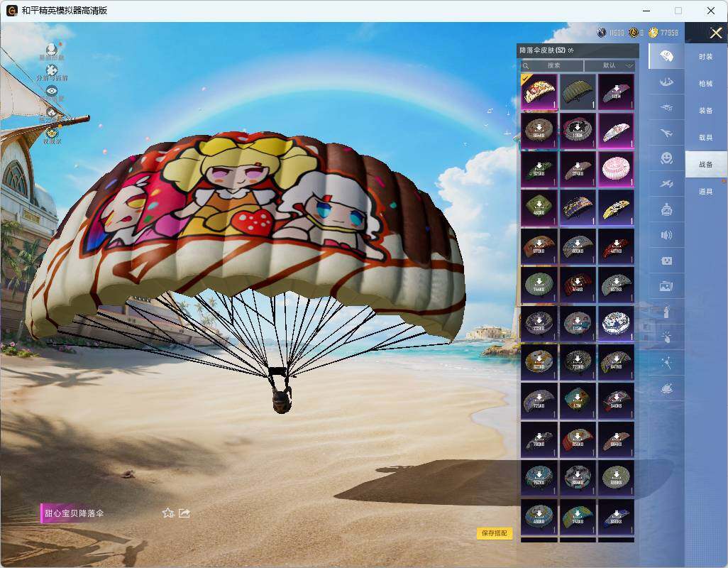Close the wardrobe with the X icon
This screenshot has width=728, height=568.
pos(715,33)
